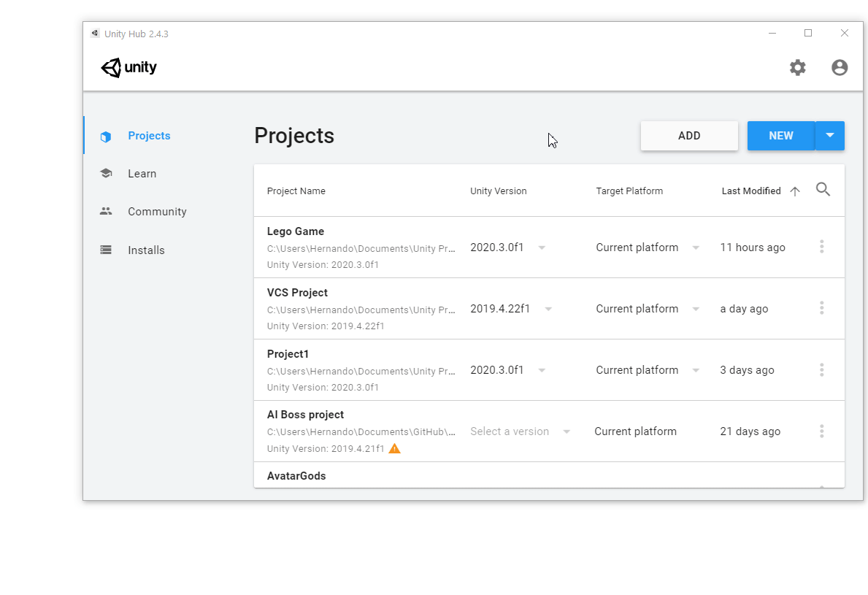Click the Community people icon

[x=106, y=211]
